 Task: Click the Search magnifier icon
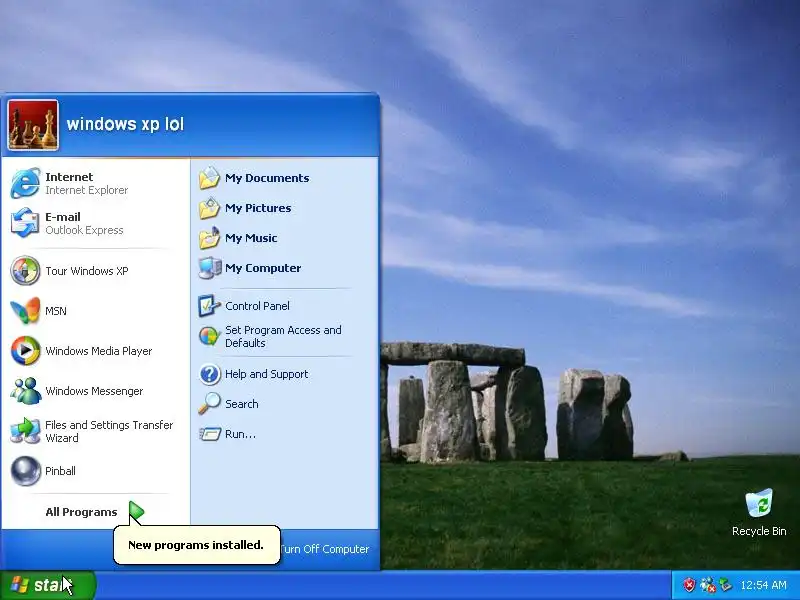click(x=209, y=404)
